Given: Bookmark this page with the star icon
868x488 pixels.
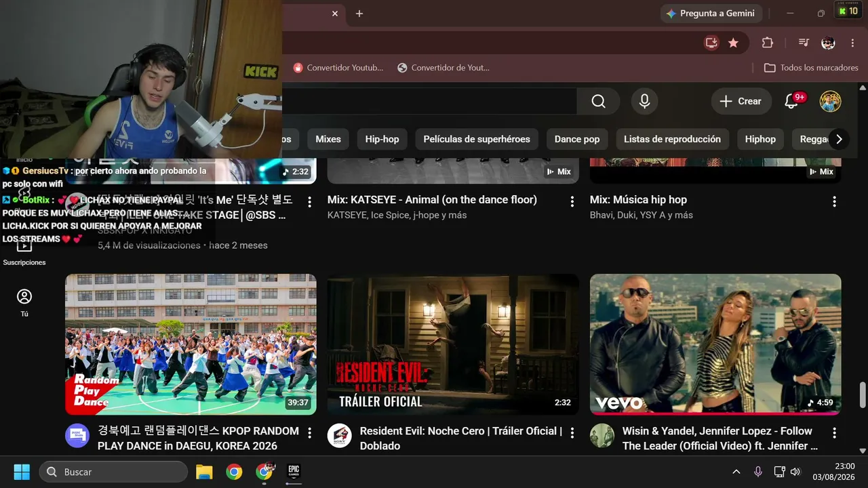Looking at the screenshot, I should pyautogui.click(x=733, y=43).
